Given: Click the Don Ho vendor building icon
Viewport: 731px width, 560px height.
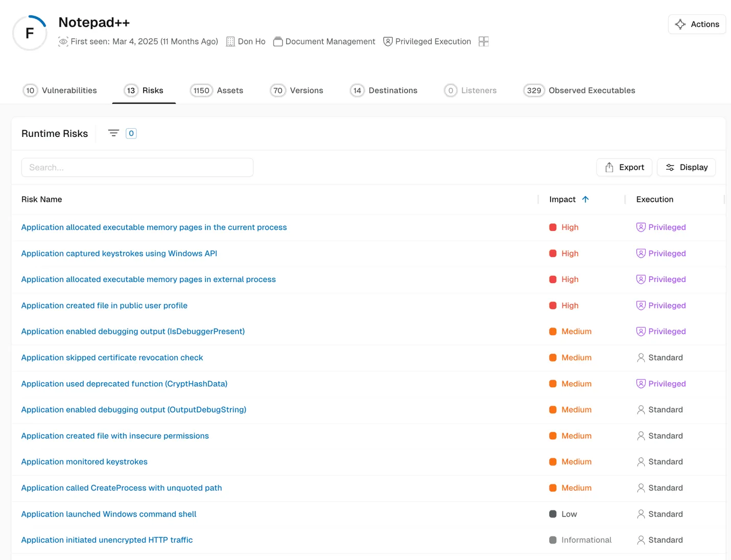Looking at the screenshot, I should (230, 41).
